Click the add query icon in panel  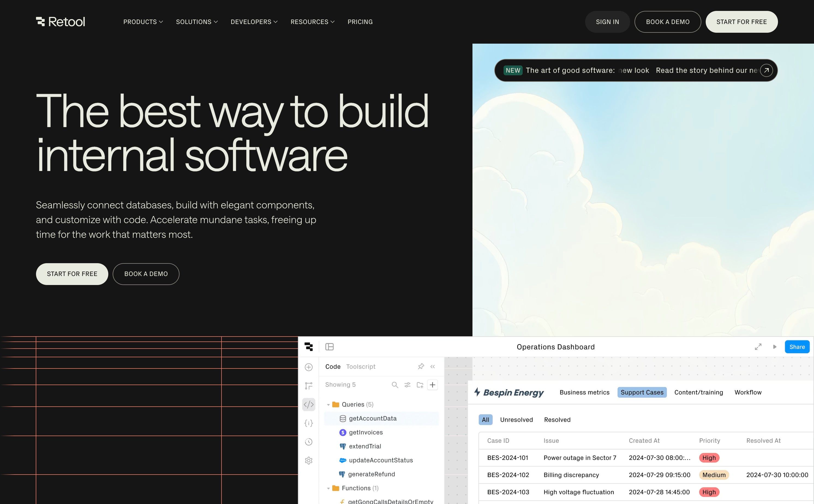point(433,385)
